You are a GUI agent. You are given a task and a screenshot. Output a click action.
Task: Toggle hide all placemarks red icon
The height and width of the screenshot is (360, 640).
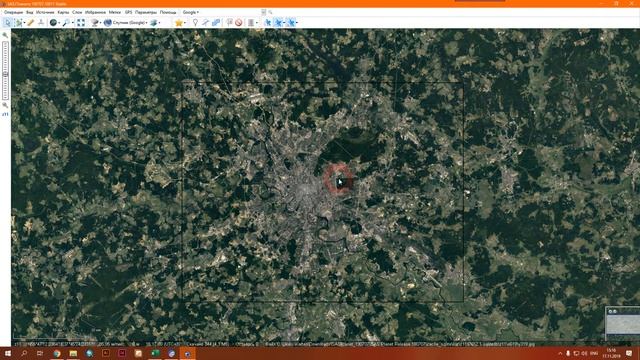coord(238,22)
